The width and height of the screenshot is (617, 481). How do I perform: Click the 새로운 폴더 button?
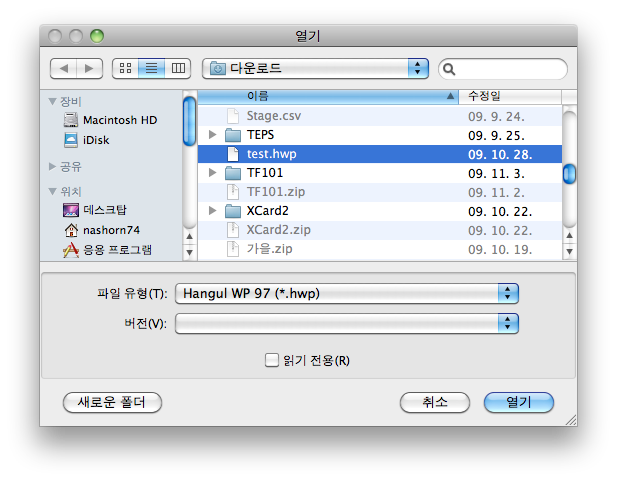(112, 402)
